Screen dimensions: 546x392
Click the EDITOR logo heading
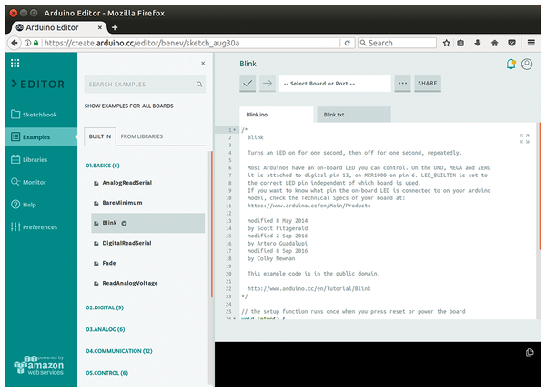click(38, 84)
